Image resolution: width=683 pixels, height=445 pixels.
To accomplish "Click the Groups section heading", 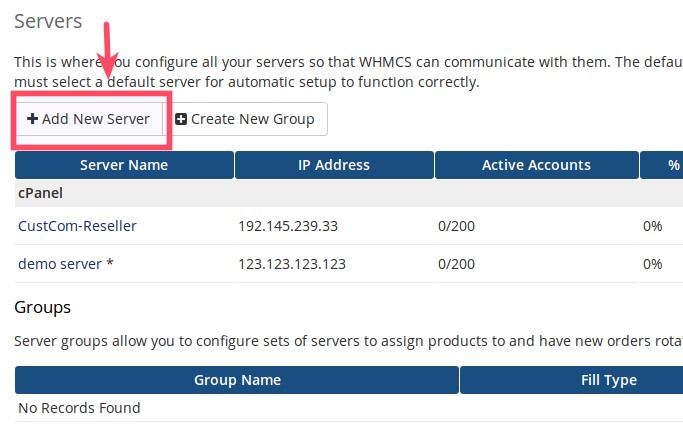I will coord(43,307).
